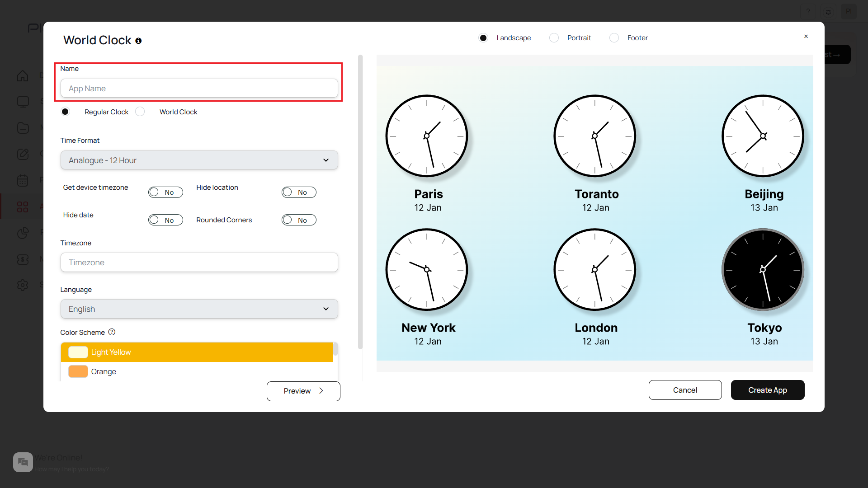Turn on the Rounded Corners switch
This screenshot has width=868, height=488.
299,220
